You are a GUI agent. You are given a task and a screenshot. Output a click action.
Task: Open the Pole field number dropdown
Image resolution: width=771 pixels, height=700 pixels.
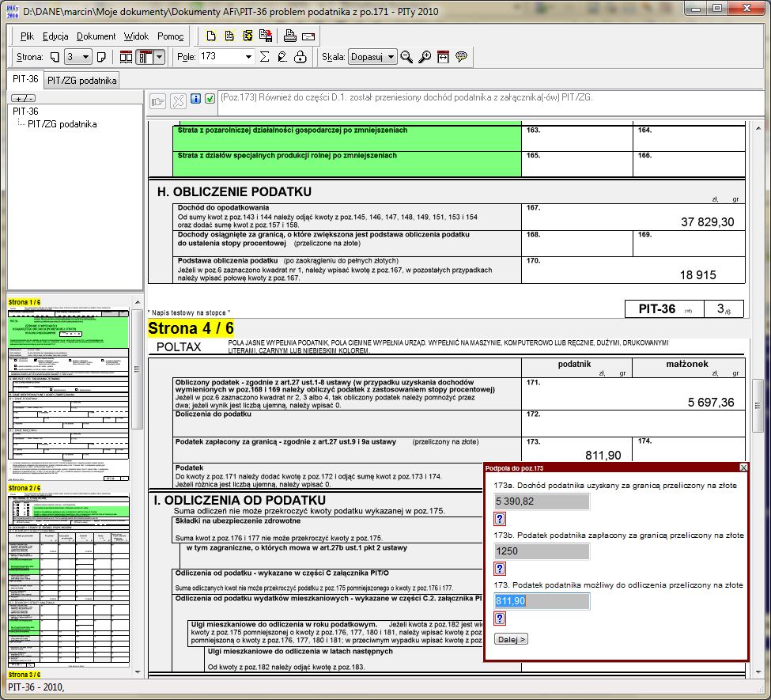click(248, 57)
